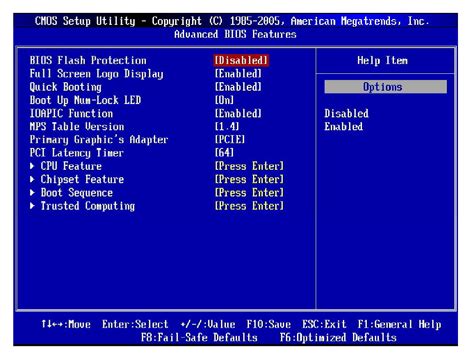The height and width of the screenshot is (360, 474).
Task: Toggle the Num-Lock LED [On] value
Action: [224, 100]
